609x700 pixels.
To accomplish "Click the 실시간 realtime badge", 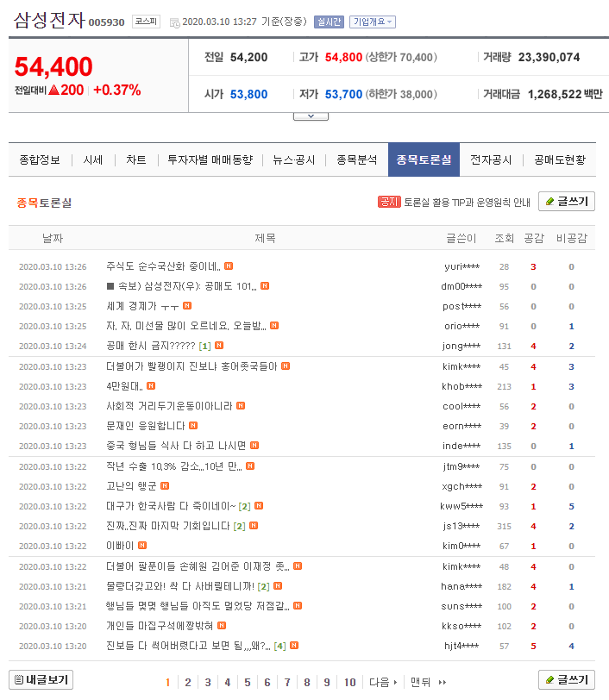I will pos(329,22).
